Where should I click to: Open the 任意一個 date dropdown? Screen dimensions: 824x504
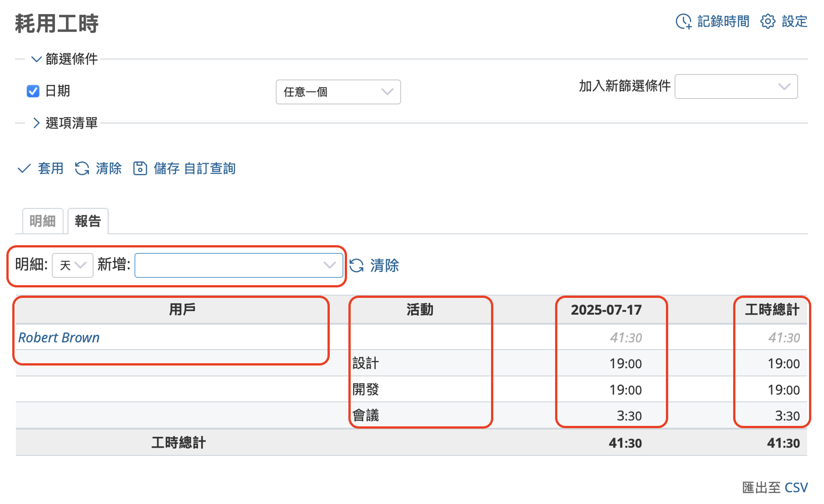tap(338, 92)
